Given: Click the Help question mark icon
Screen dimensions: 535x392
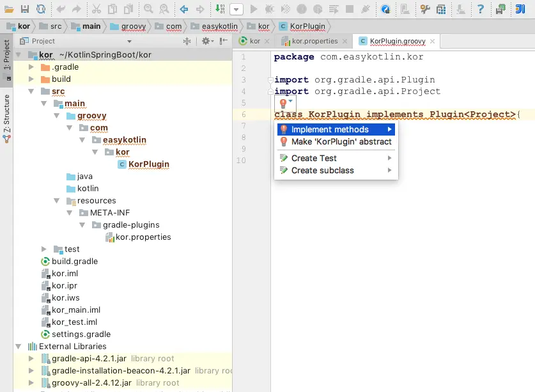Looking at the screenshot, I should coord(481,9).
